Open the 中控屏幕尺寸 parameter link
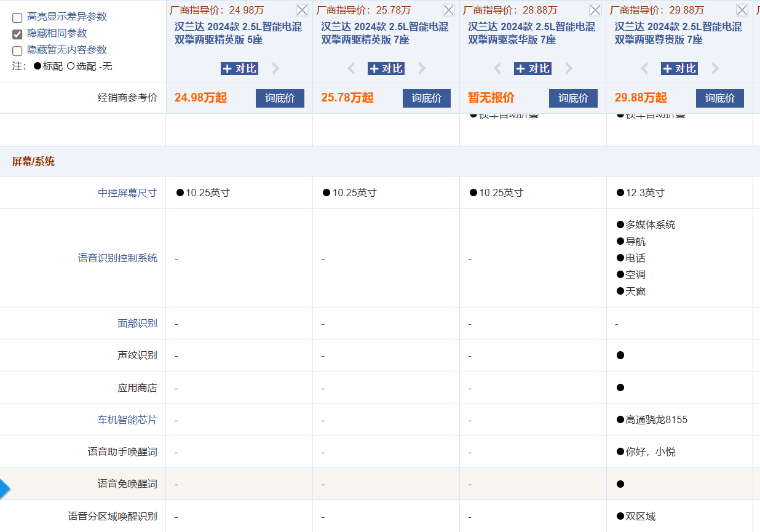This screenshot has width=760, height=532. [x=127, y=193]
